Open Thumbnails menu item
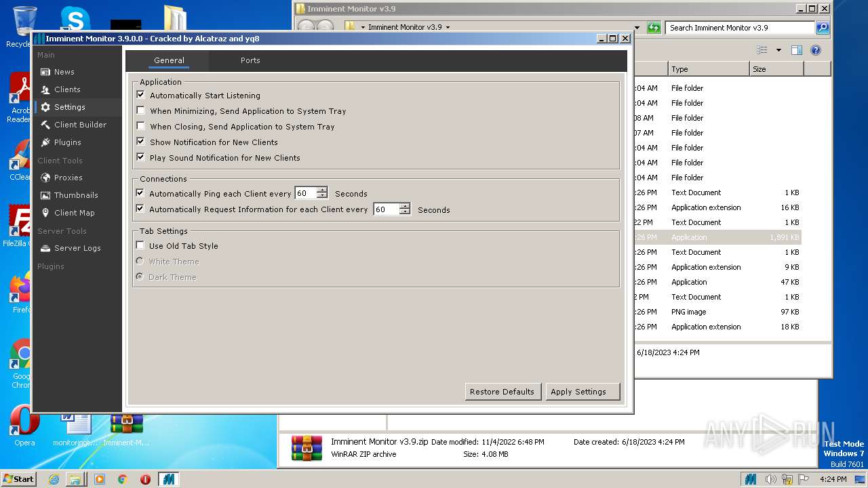The width and height of the screenshot is (868, 488). coord(76,195)
